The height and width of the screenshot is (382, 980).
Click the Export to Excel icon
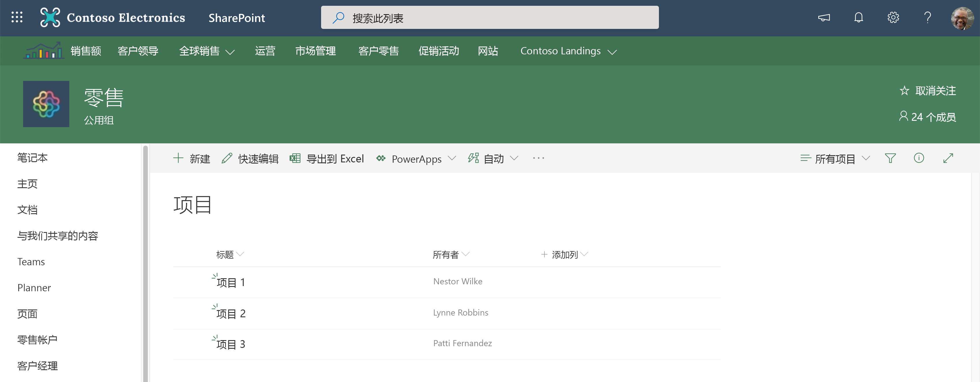(293, 158)
